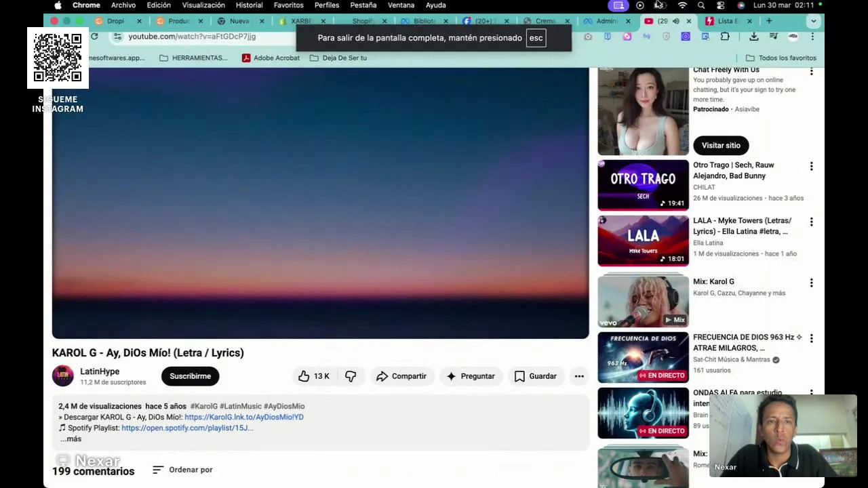Open a new tab with plus button
Image resolution: width=868 pixels, height=488 pixels.
769,21
